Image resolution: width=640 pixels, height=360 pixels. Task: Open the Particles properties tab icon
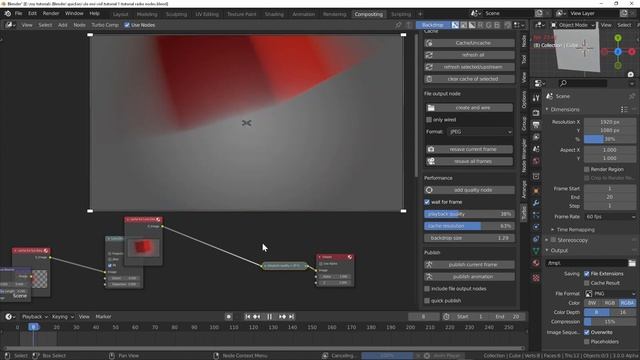point(536,215)
